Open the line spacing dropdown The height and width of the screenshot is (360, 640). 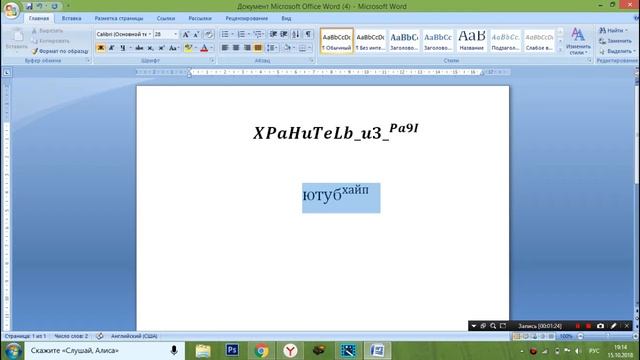coord(271,48)
